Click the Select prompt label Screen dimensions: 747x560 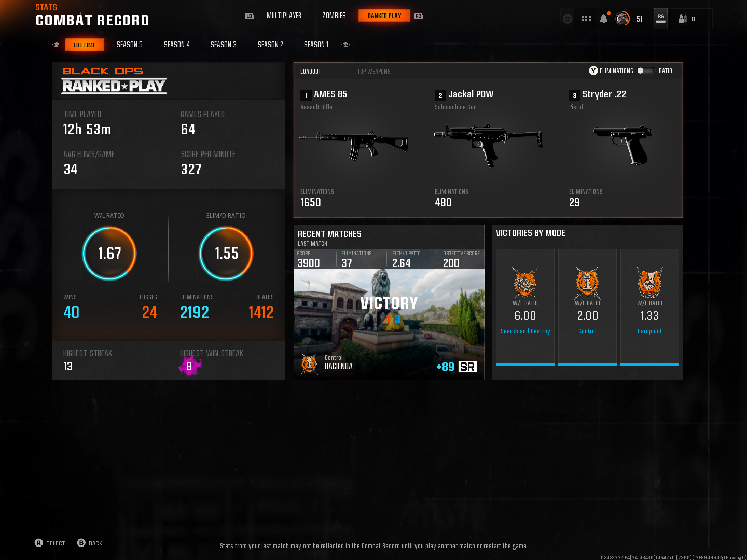pyautogui.click(x=56, y=543)
